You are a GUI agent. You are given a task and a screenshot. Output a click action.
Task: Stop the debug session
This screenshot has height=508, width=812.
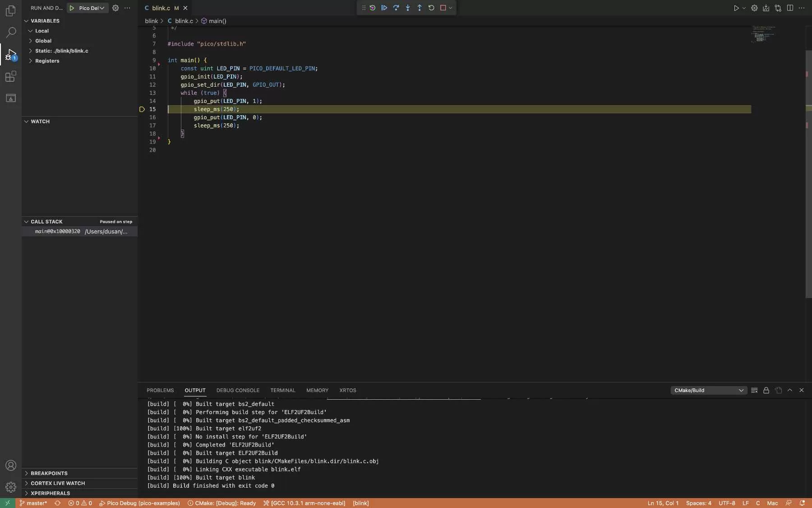tap(443, 8)
